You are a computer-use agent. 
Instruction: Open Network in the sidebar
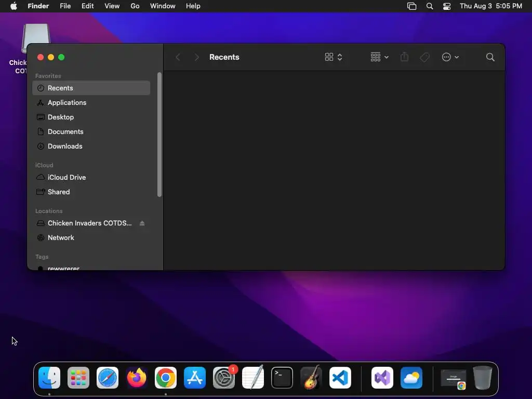91,238
